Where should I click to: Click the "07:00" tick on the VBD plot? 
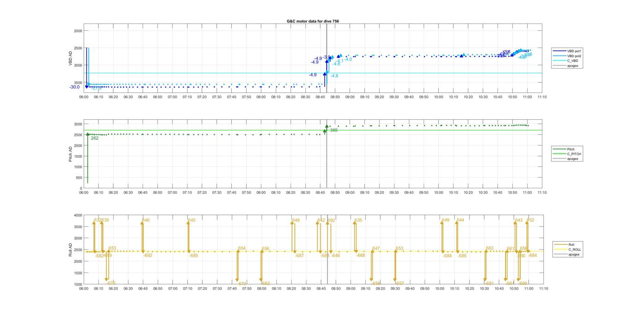coord(172,97)
